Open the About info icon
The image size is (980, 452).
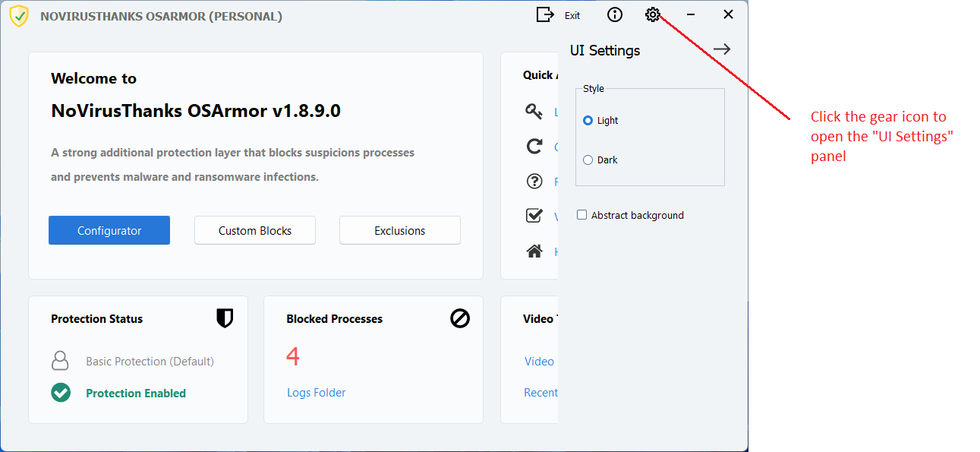click(x=615, y=15)
